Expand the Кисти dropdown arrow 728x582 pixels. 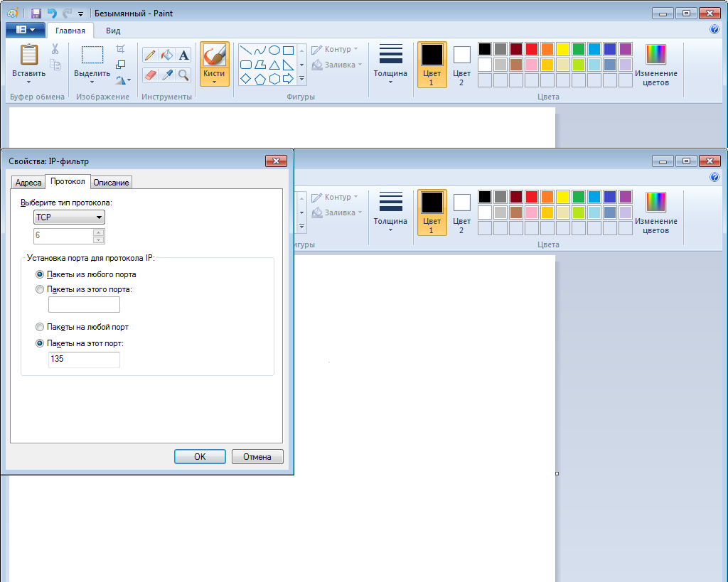215,82
